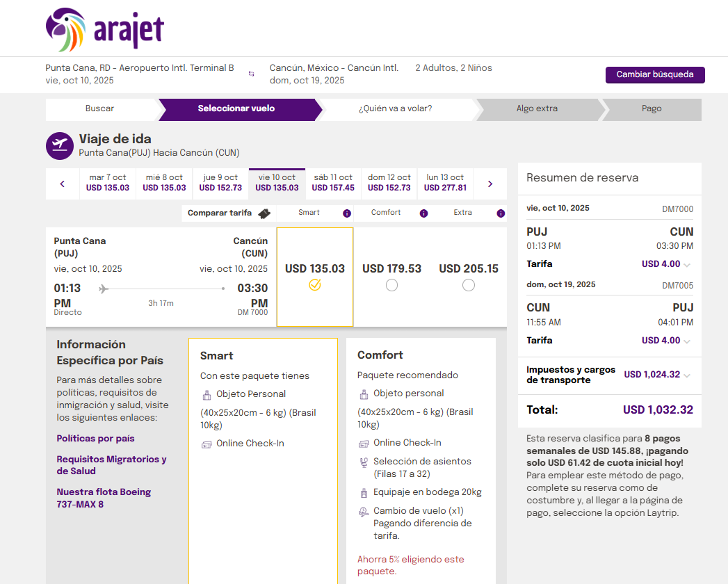Click Selección de asientos seat icon
The image size is (728, 584).
(364, 462)
